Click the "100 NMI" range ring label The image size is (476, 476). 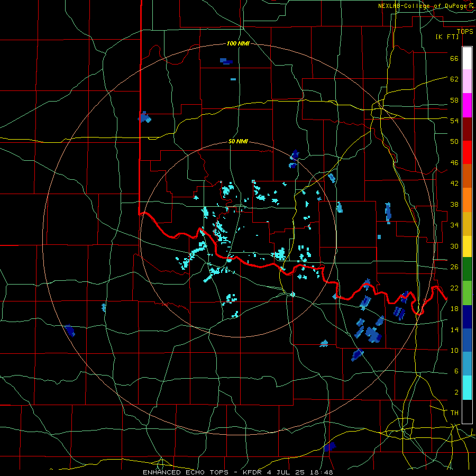238,43
